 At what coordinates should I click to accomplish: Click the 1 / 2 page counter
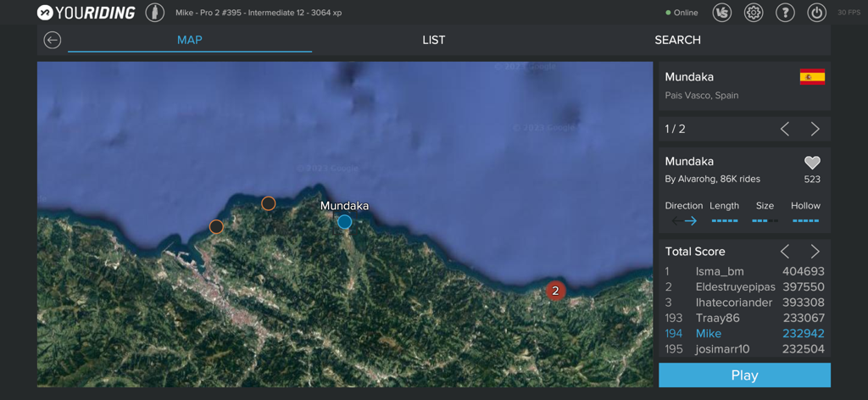pos(675,130)
